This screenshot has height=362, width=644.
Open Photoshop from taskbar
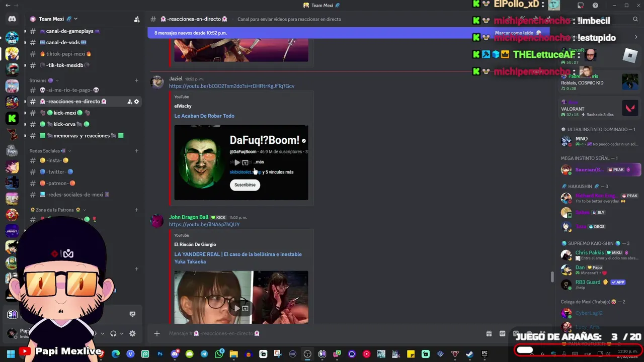click(160, 354)
